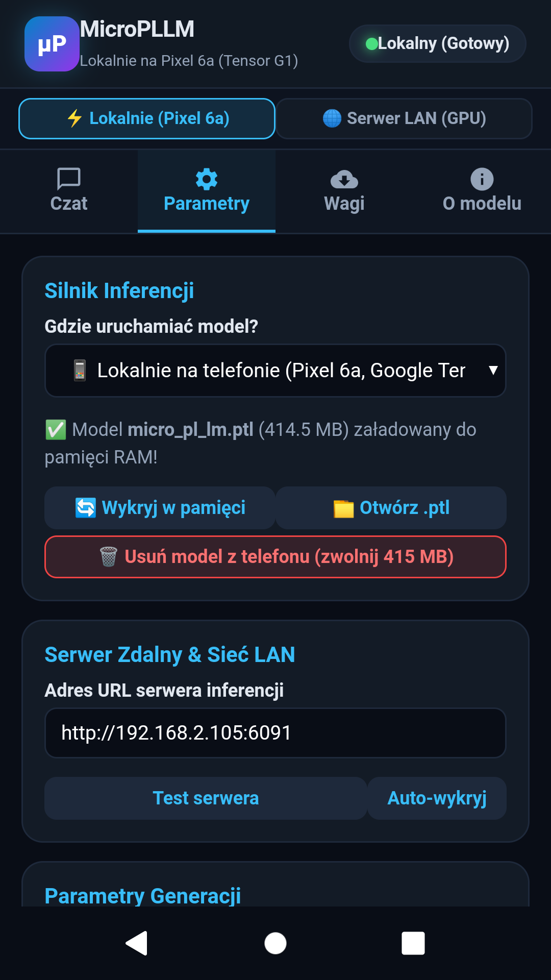
Task: Open the Wagi cloud download icon
Action: click(344, 179)
